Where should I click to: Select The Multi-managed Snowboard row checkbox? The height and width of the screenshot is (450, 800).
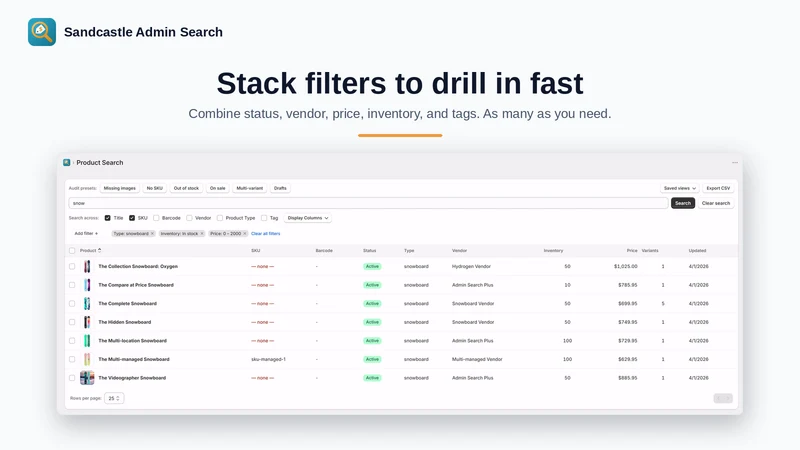[72, 359]
